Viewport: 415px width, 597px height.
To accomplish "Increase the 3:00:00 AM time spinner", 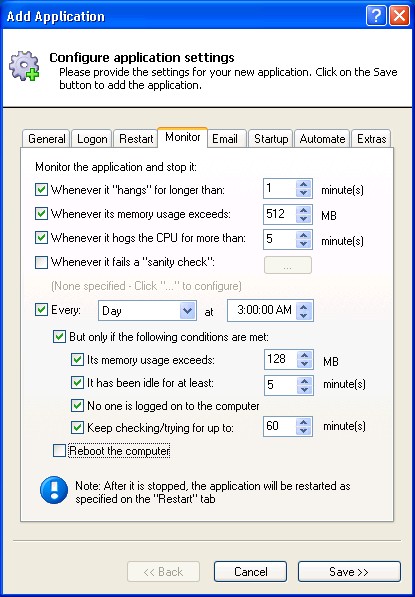I will click(303, 306).
